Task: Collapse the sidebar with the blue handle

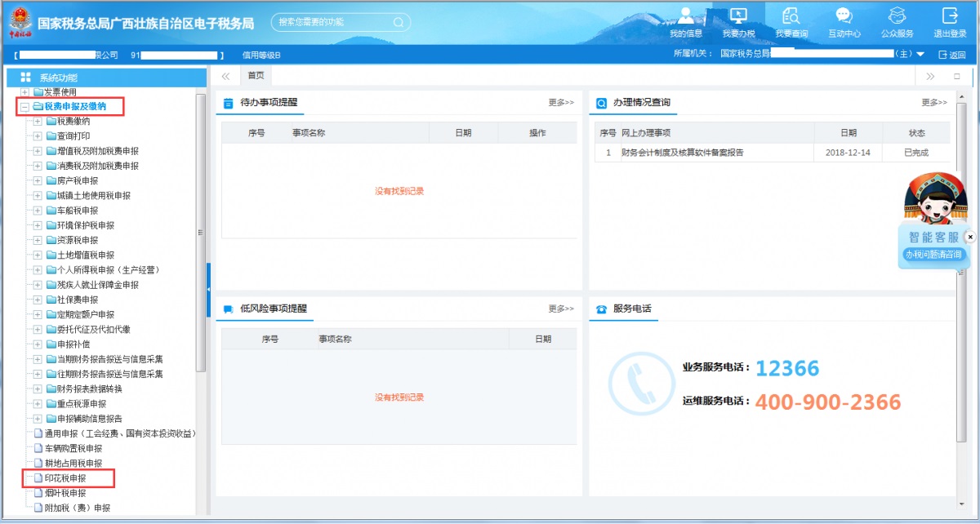Action: coord(207,290)
